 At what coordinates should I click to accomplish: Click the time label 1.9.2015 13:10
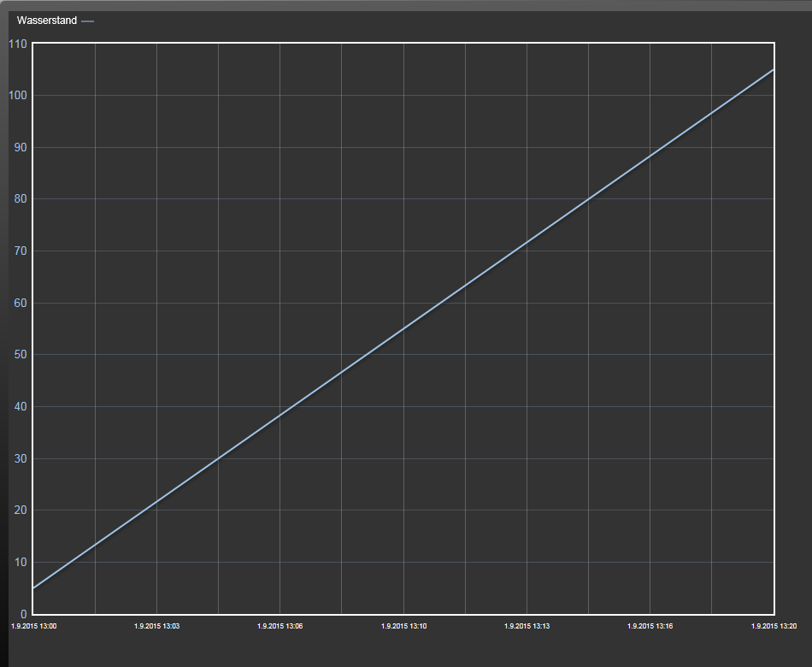[x=404, y=626]
